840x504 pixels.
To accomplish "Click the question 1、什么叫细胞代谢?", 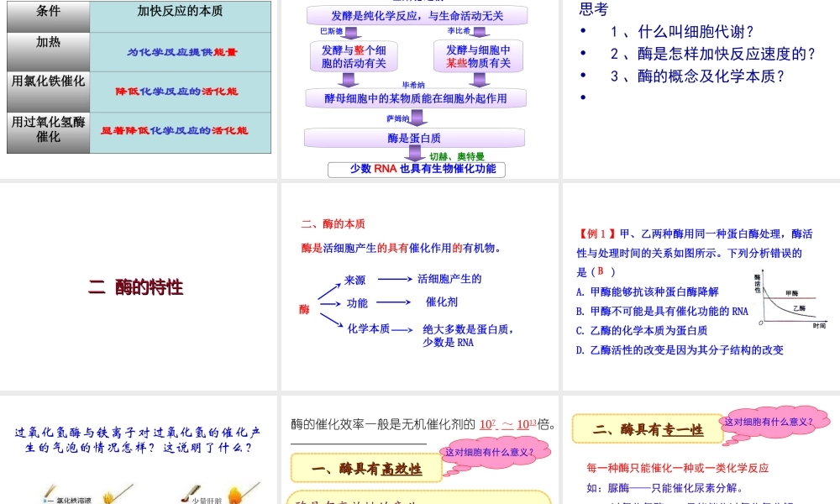I will (x=681, y=32).
